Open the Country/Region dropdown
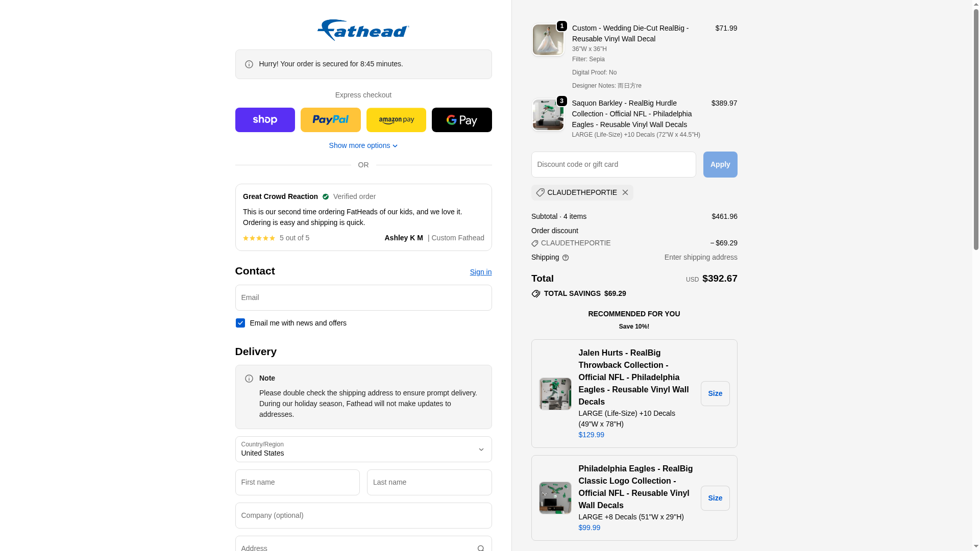The height and width of the screenshot is (551, 980). pos(363,449)
